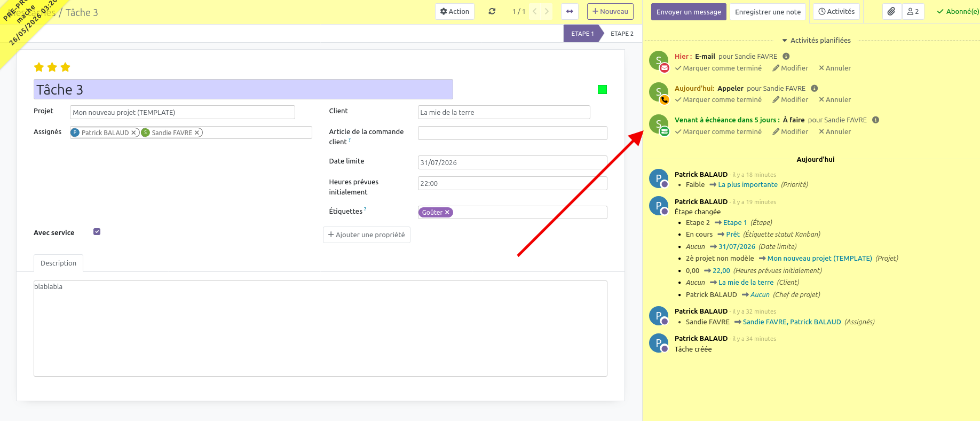This screenshot has height=421, width=980.
Task: Show info for the Appeler activity
Action: tap(815, 89)
